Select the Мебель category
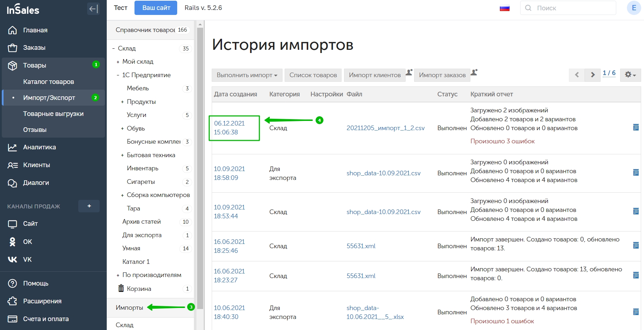The height and width of the screenshot is (330, 644). coord(138,88)
